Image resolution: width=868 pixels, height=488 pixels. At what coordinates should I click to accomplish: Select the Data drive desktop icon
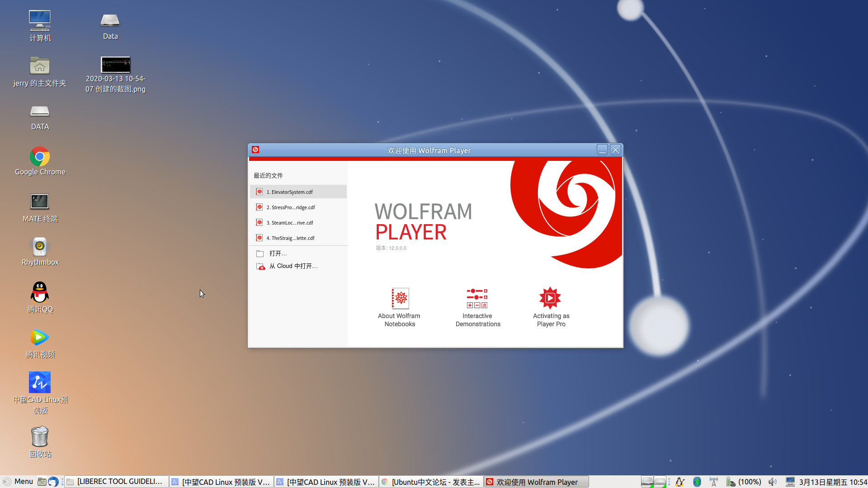coord(110,26)
